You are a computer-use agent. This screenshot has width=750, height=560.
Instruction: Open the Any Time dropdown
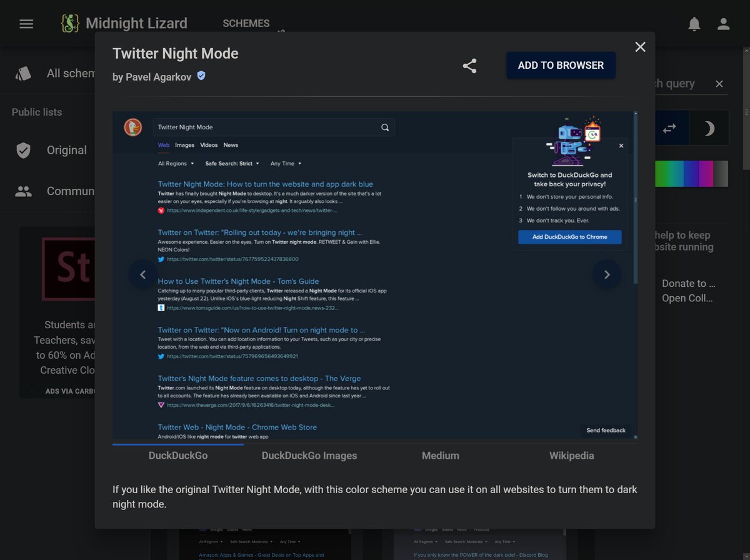(286, 164)
